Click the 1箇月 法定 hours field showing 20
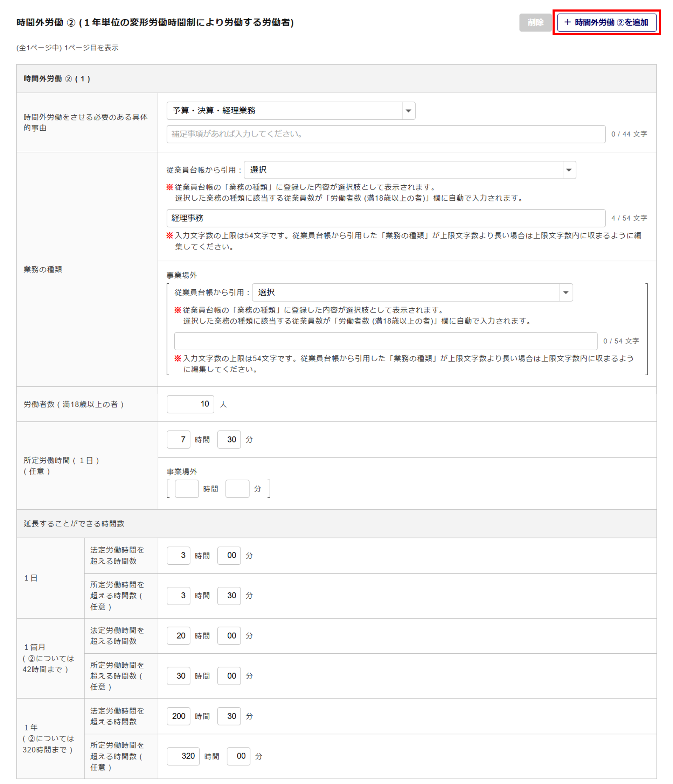 tap(179, 636)
